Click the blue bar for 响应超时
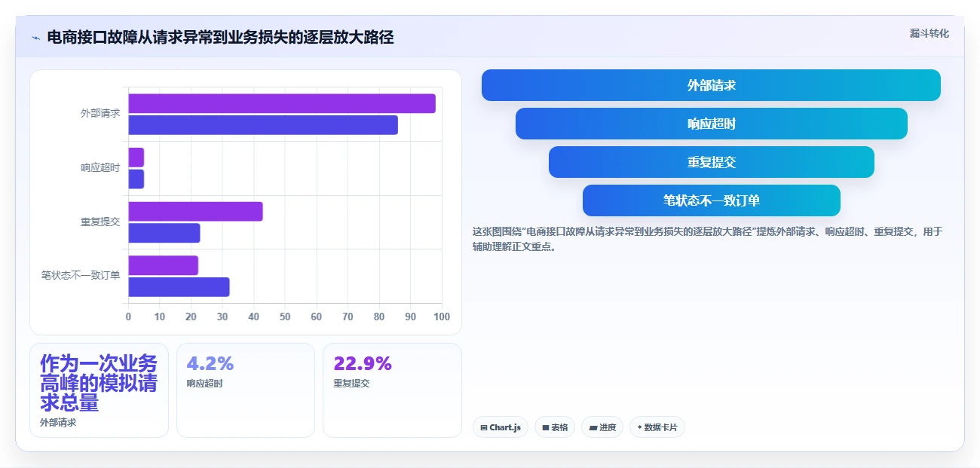This screenshot has height=468, width=980. 136,179
